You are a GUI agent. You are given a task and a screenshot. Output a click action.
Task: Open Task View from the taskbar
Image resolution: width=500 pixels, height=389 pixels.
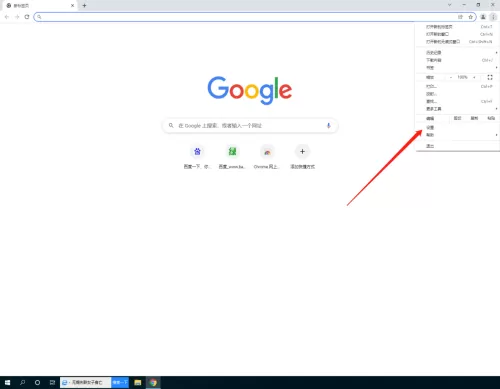(x=52, y=382)
